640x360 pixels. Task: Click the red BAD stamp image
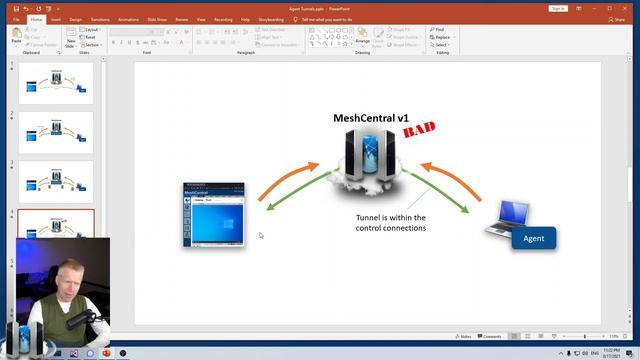coord(419,129)
